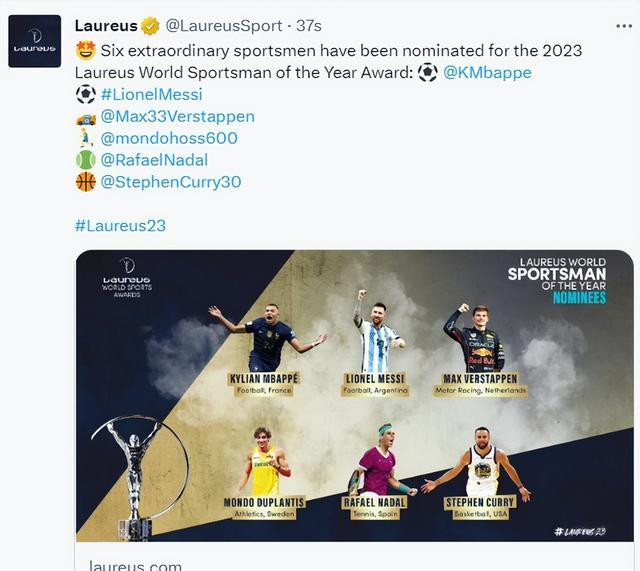This screenshot has height=571, width=640.
Task: Click the star-eyes emoji at tweet start
Action: [86, 51]
